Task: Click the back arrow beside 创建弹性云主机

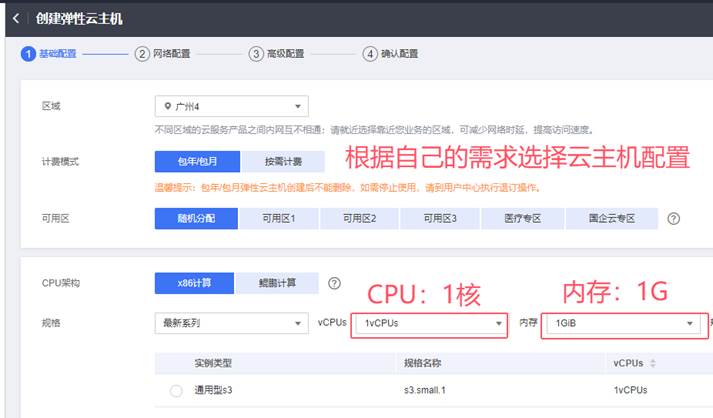Action: [x=16, y=19]
